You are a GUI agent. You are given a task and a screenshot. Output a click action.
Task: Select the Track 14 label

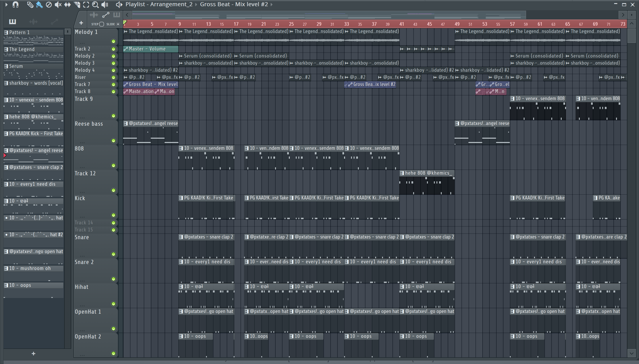click(84, 223)
